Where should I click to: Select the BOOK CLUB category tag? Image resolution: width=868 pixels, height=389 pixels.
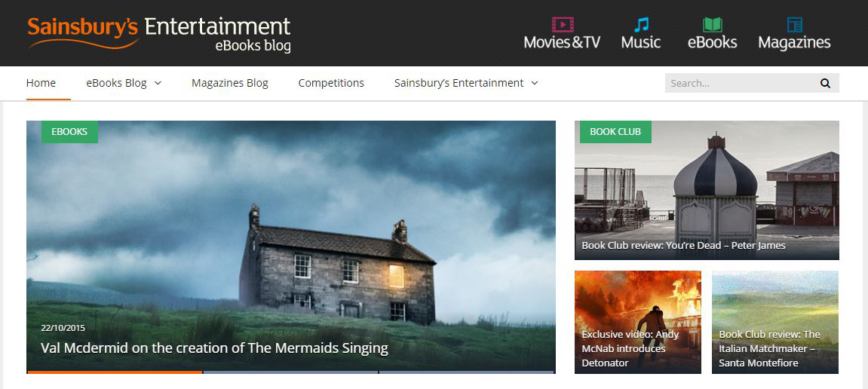click(x=615, y=132)
